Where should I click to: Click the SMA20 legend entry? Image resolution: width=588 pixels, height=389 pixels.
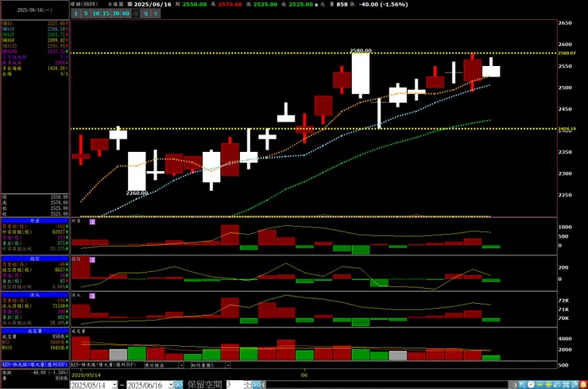point(35,34)
